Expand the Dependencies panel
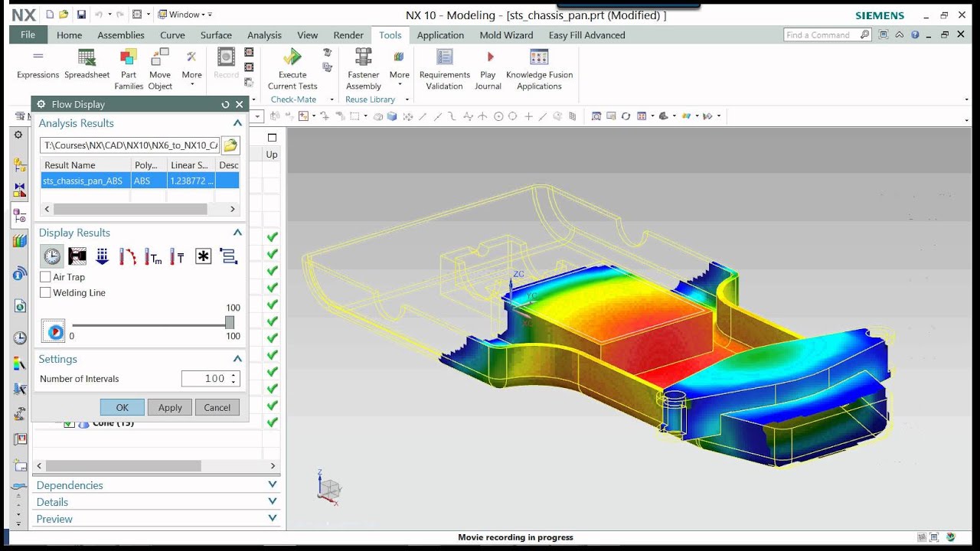The image size is (980, 551). coord(273,484)
